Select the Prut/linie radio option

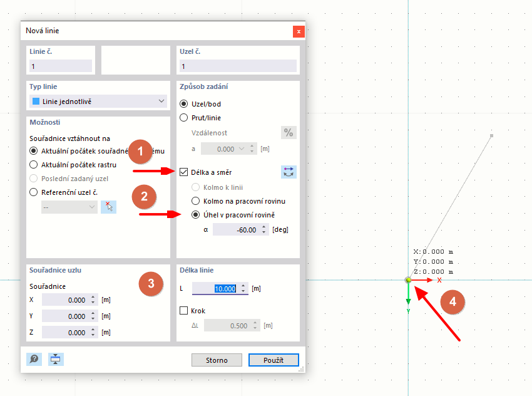click(183, 118)
